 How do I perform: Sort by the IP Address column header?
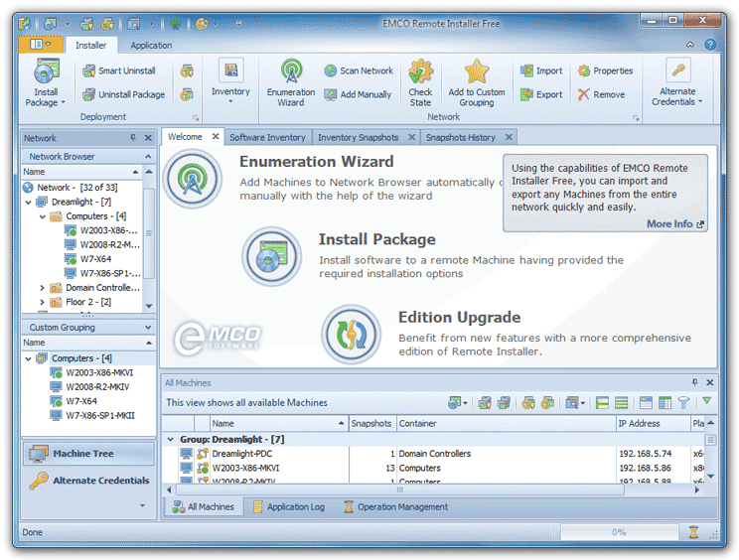click(653, 423)
